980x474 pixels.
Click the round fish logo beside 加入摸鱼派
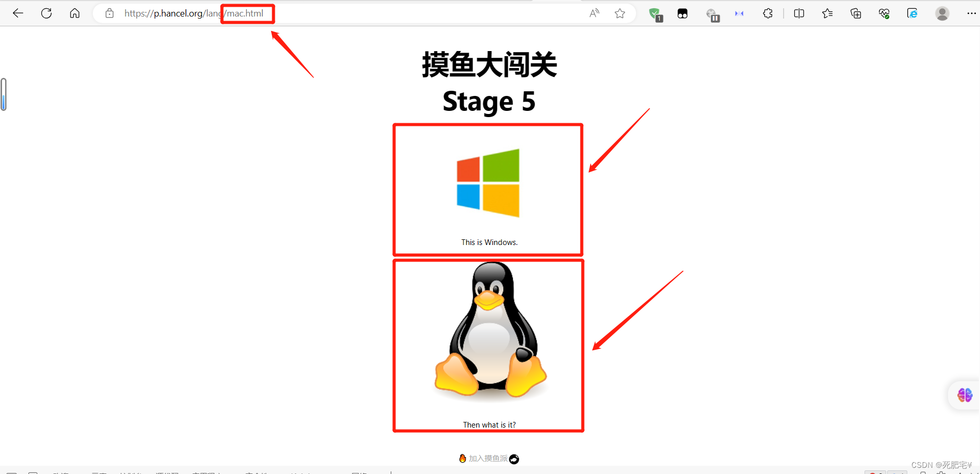click(514, 459)
